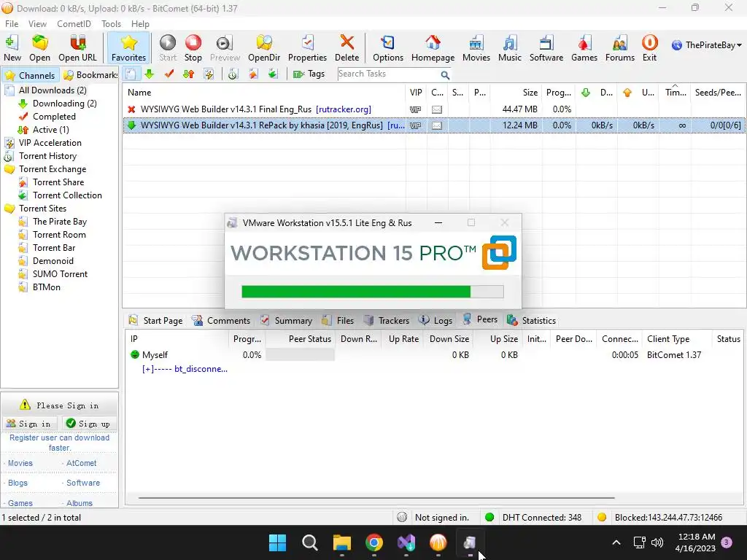Sort peers by Client Type column

[x=676, y=339]
